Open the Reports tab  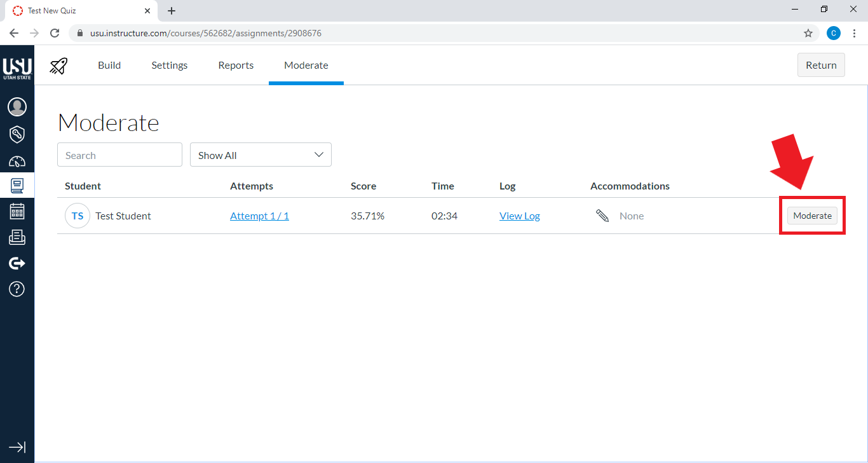[x=236, y=66]
